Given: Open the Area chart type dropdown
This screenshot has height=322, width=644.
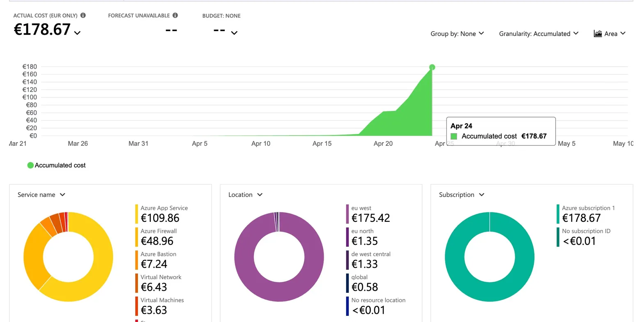Looking at the screenshot, I should click(610, 34).
